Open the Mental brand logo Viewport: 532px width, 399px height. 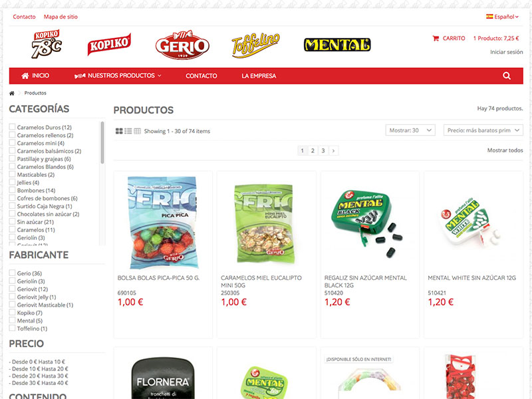pyautogui.click(x=337, y=45)
